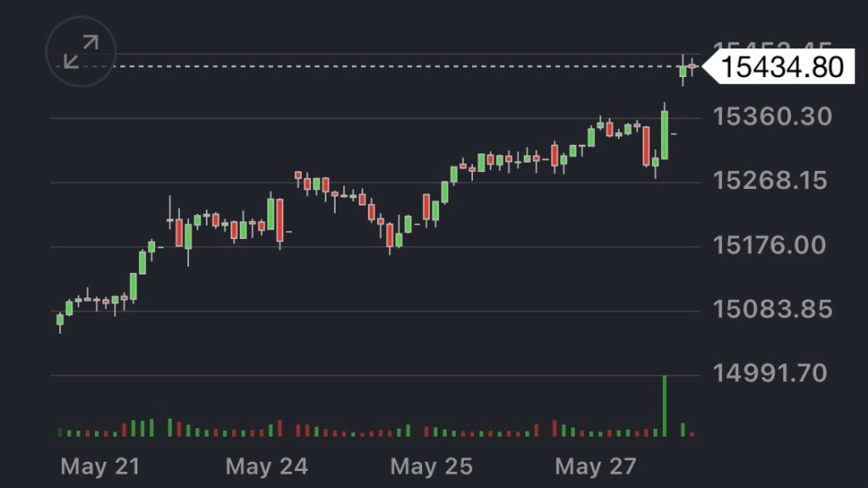The height and width of the screenshot is (488, 868).
Task: Click the tall green candle below 15360.30 line
Action: (x=665, y=134)
